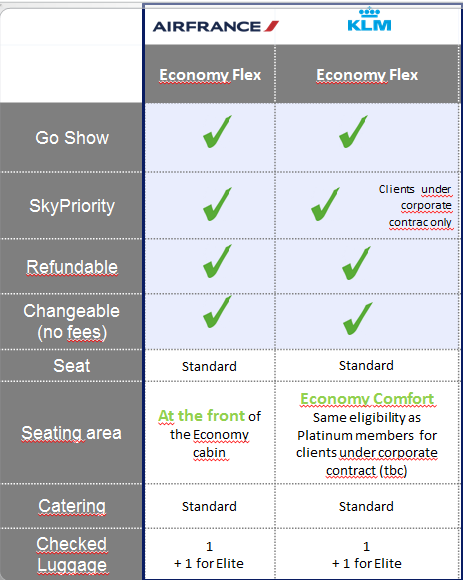The image size is (463, 580).
Task: Click Checked Luggage row label
Action: [x=72, y=554]
